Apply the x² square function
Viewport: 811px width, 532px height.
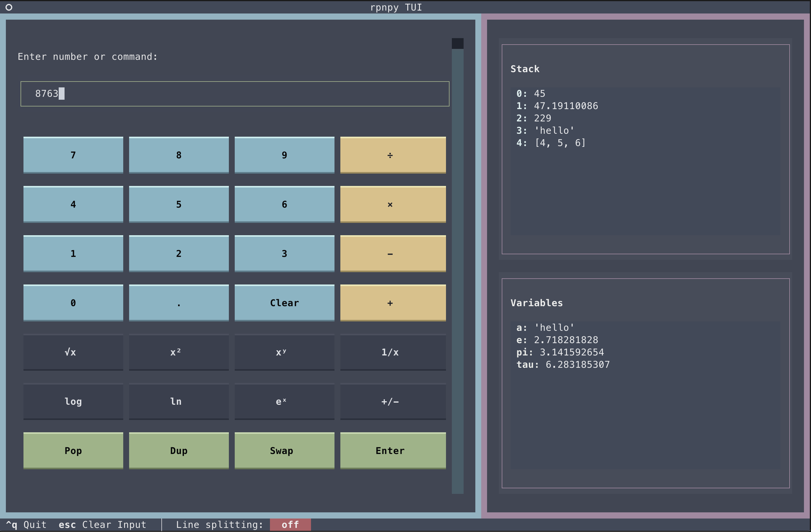pyautogui.click(x=179, y=352)
